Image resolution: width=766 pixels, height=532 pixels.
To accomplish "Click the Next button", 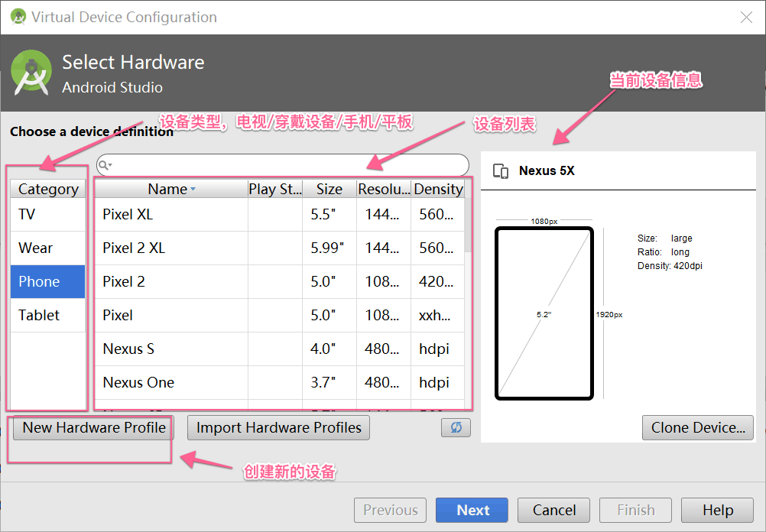I will [x=472, y=510].
